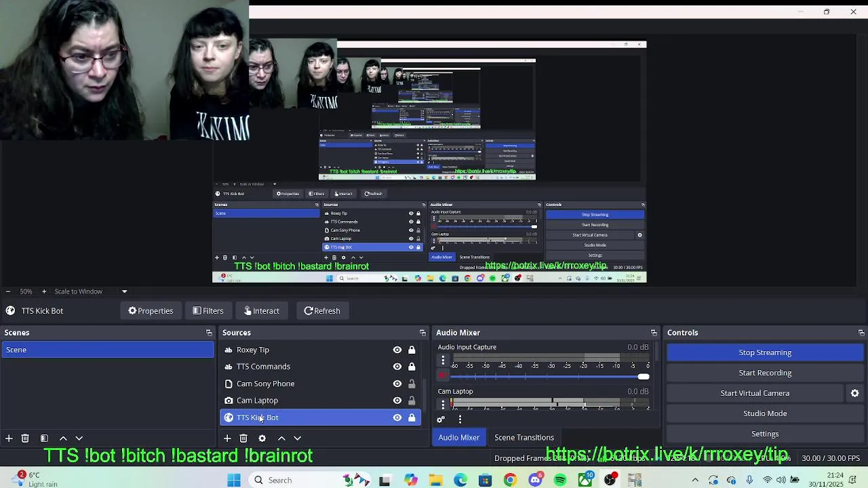Select the Scene entry in Scenes
This screenshot has height=488, width=868.
pos(107,350)
